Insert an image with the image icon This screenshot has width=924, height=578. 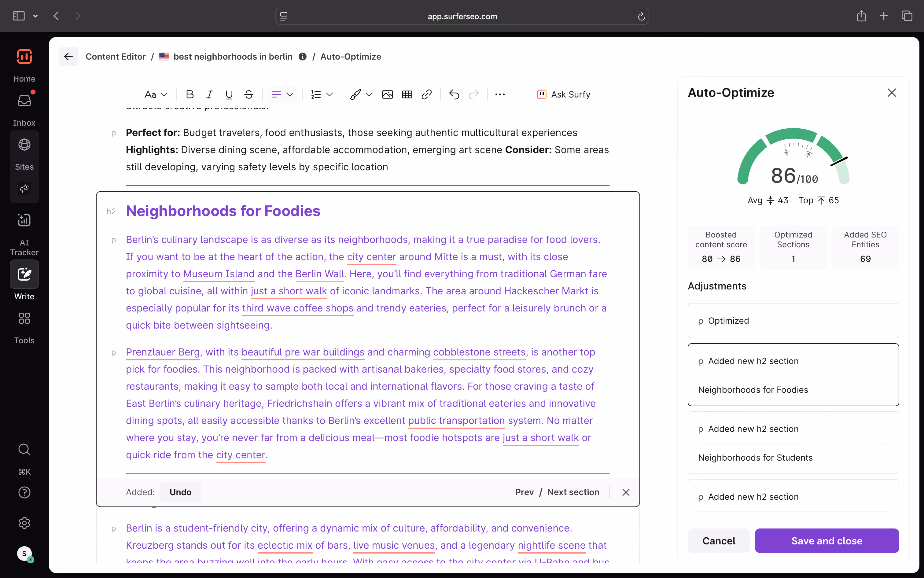tap(387, 94)
